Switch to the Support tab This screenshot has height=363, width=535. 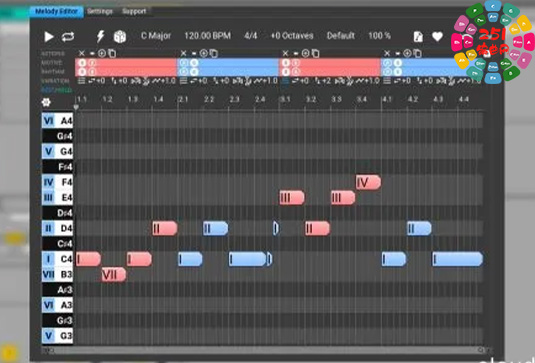point(134,11)
